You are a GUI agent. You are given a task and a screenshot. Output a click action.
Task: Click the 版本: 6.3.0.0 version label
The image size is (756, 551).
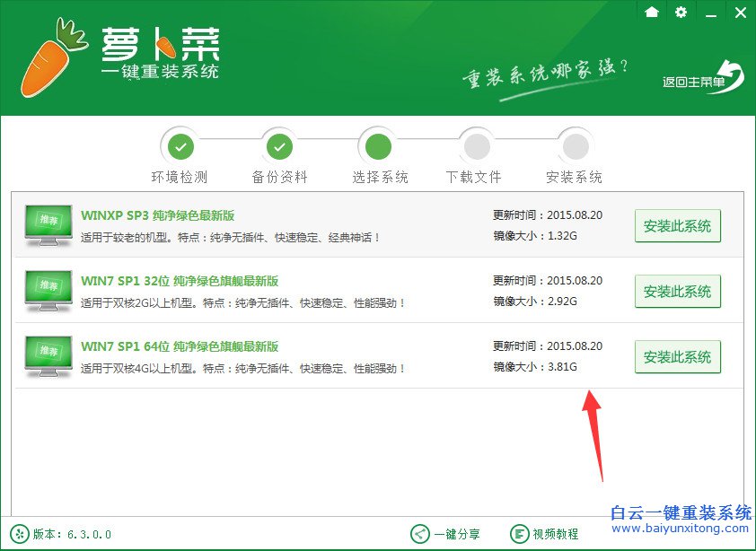pyautogui.click(x=61, y=532)
